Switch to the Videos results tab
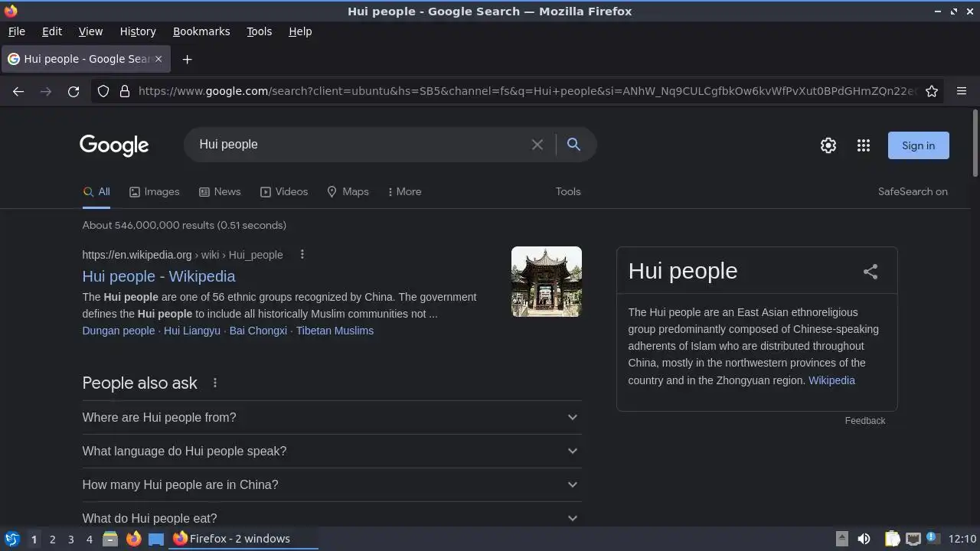The image size is (980, 551). pos(284,191)
